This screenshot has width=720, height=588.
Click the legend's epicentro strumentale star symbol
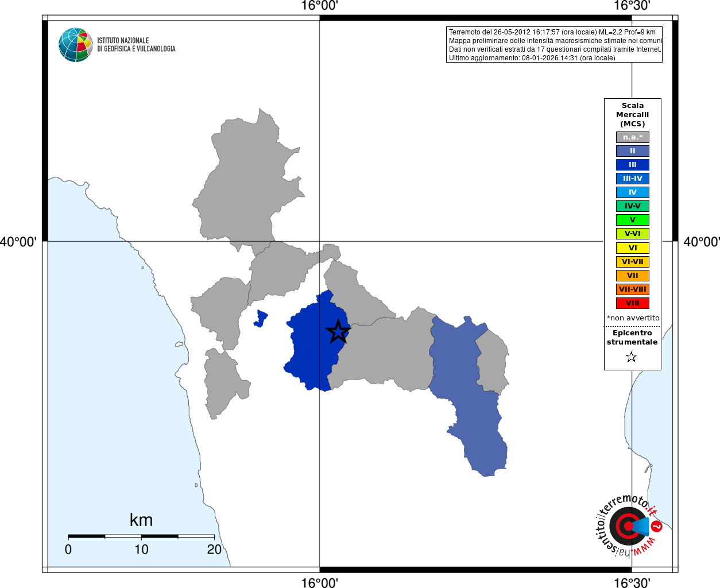coord(632,357)
